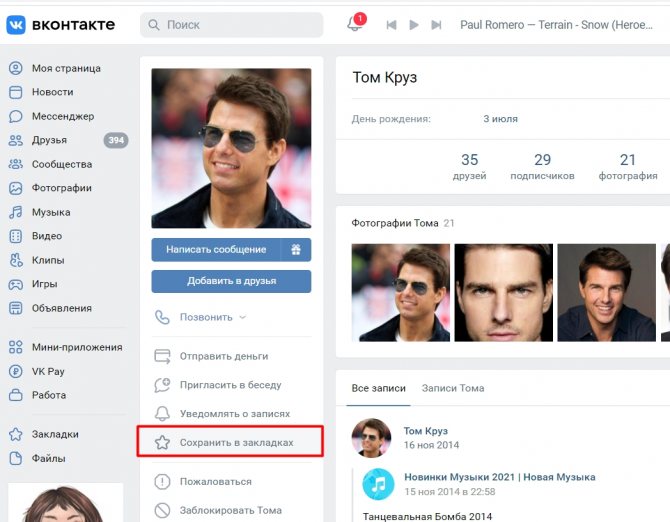
Task: Click the Клипы icon
Action: 16,260
